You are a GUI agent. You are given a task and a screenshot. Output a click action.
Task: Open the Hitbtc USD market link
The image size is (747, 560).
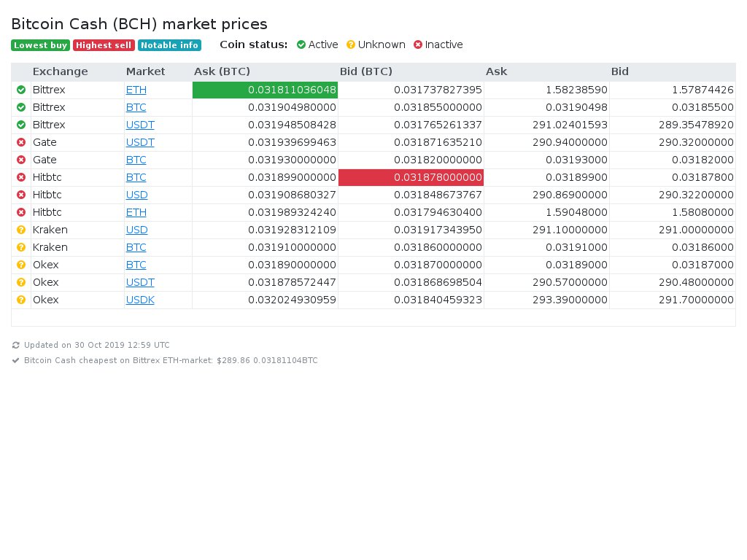[136, 195]
